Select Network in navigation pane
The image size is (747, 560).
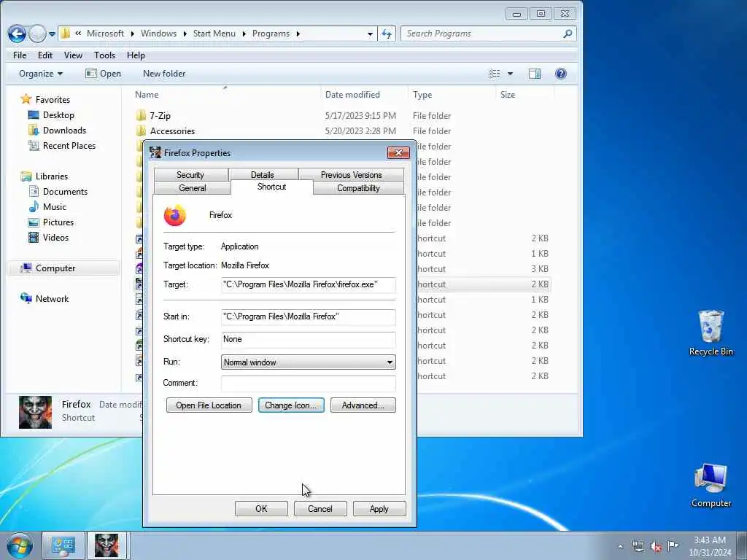[x=52, y=298]
